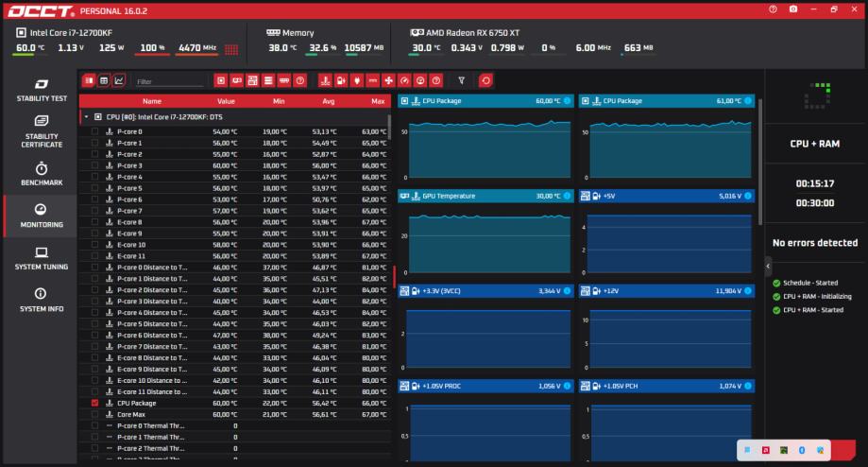Toggle the CPU hardware filter icon
The height and width of the screenshot is (467, 868).
pos(221,81)
